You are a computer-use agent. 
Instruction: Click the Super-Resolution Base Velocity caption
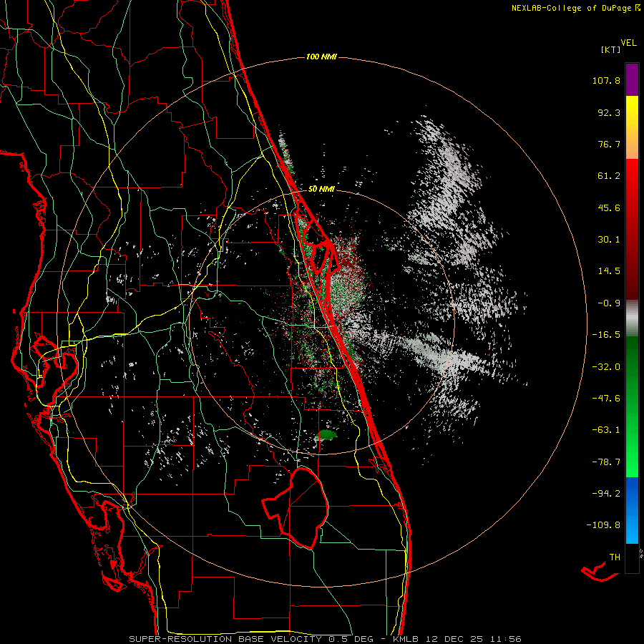pos(325,639)
